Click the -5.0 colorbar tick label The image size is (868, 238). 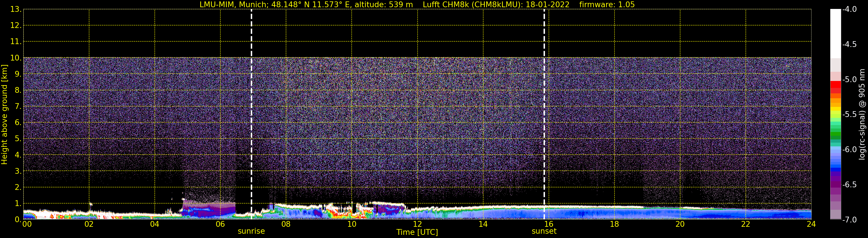point(849,80)
